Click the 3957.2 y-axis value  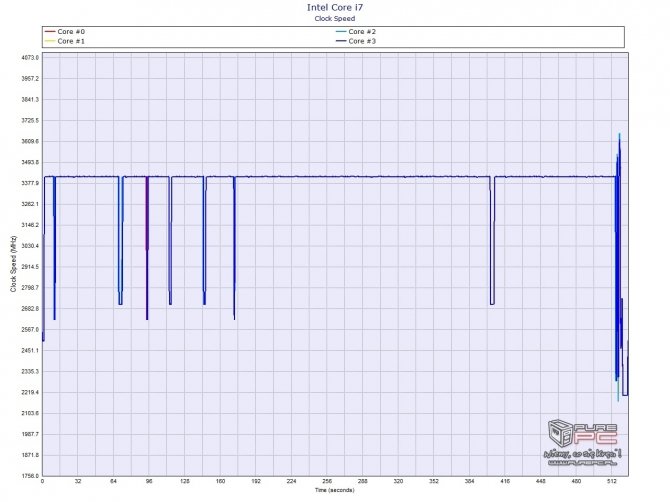[30, 79]
